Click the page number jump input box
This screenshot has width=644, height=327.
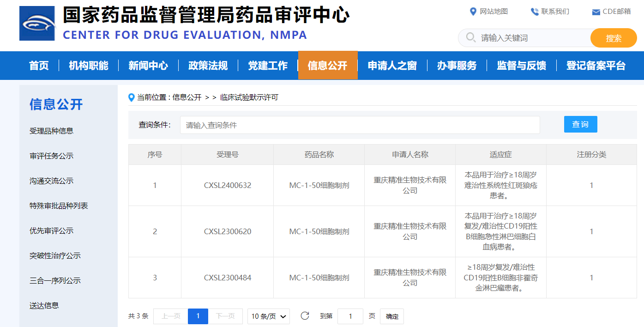[350, 316]
